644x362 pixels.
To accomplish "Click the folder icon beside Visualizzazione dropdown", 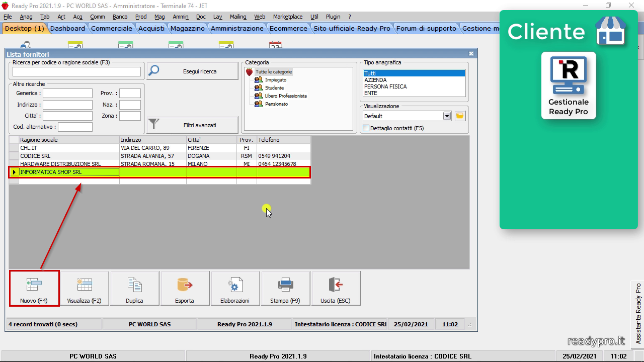I will coord(460,116).
